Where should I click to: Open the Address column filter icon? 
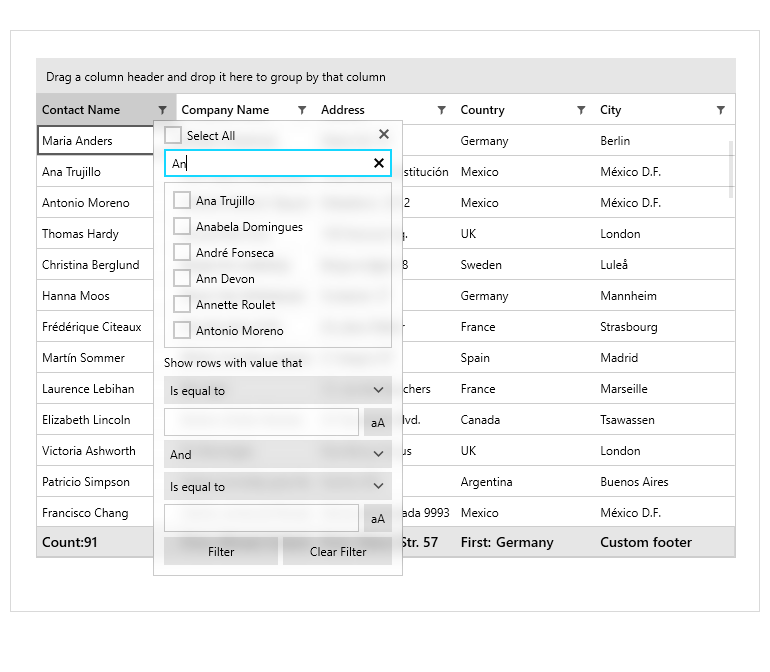[x=441, y=110]
